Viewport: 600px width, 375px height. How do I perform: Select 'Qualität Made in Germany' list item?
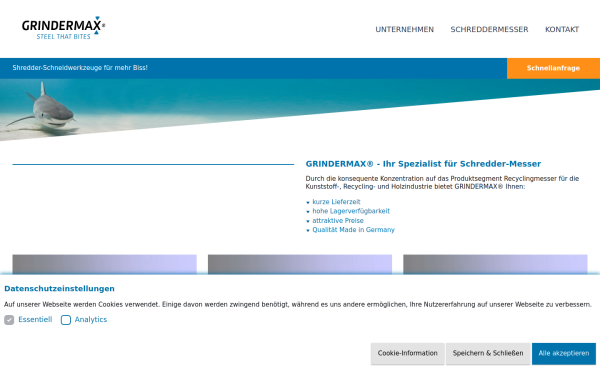353,230
